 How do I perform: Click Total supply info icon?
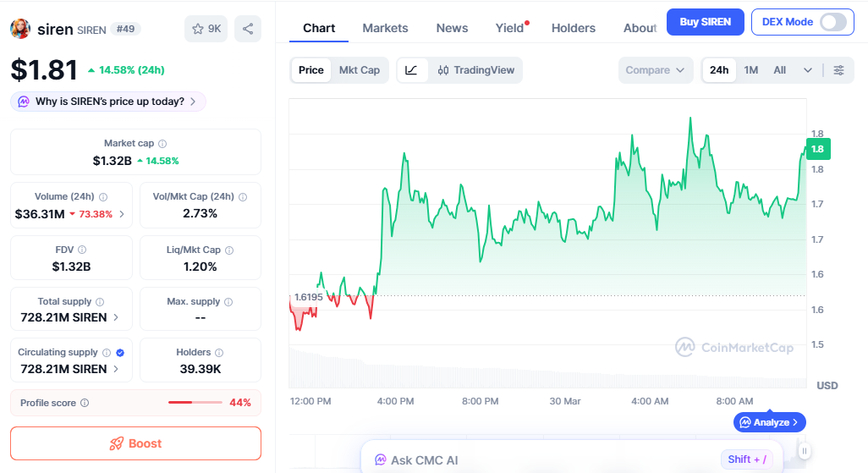click(x=100, y=302)
